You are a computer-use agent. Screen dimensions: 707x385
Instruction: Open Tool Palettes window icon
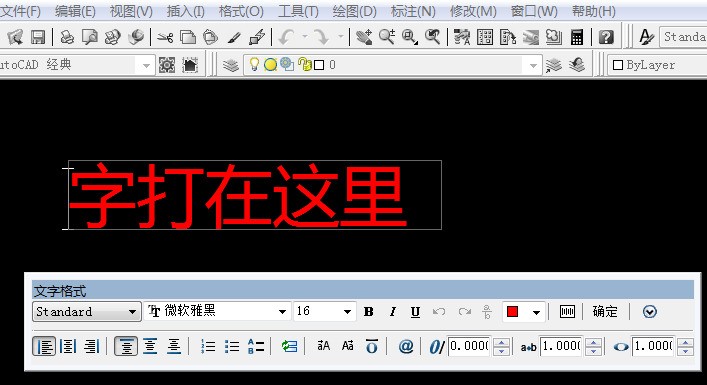508,37
